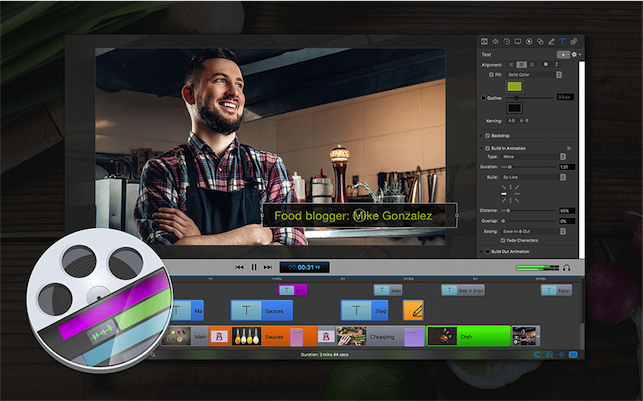Open the Video Motion inspector tab

[x=506, y=41]
